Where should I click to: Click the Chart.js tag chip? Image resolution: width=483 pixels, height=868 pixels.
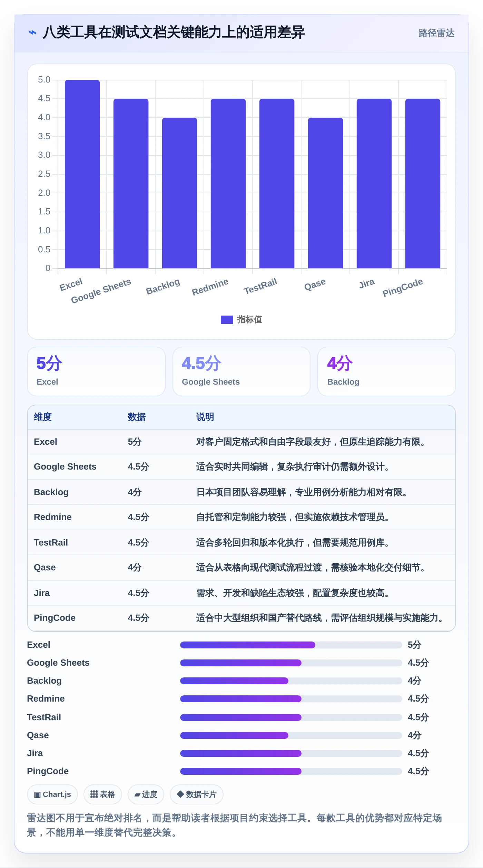click(52, 794)
